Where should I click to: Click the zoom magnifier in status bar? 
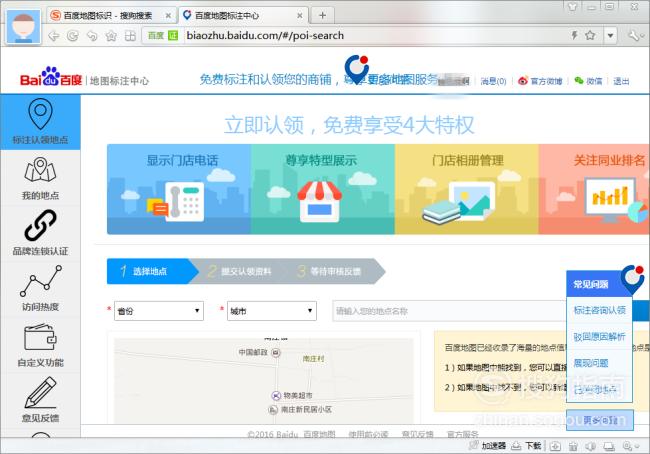[629, 446]
